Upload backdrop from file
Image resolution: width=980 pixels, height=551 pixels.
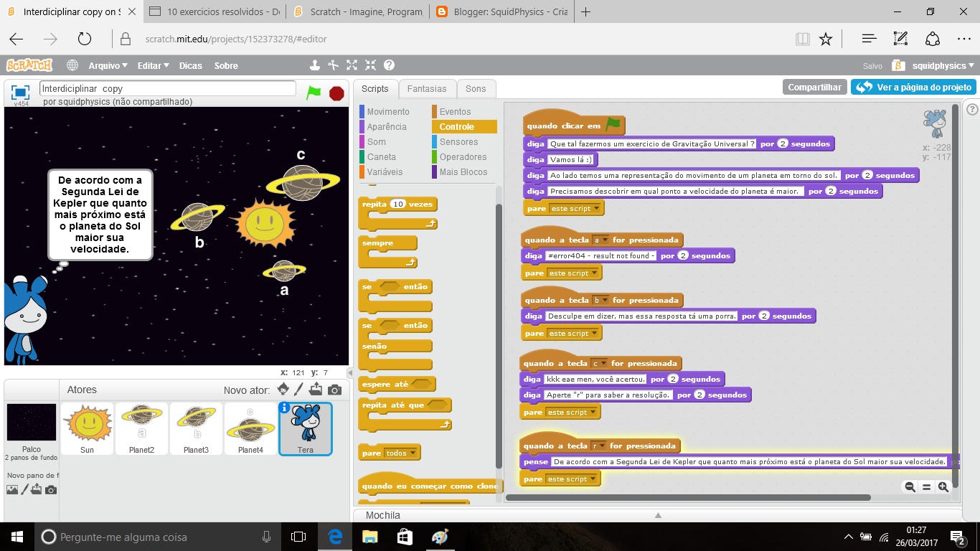37,489
